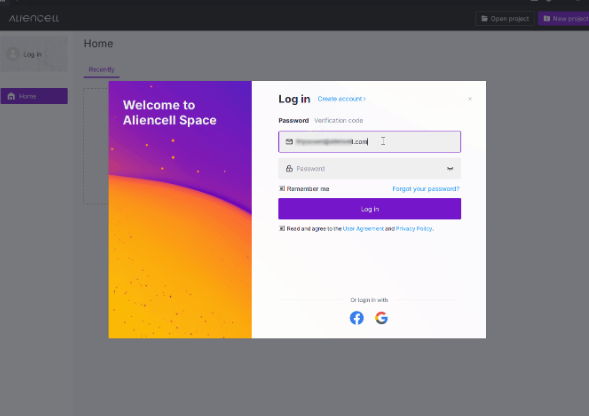Click the Open project folder icon
Viewport: 589px width, 416px height.
485,18
